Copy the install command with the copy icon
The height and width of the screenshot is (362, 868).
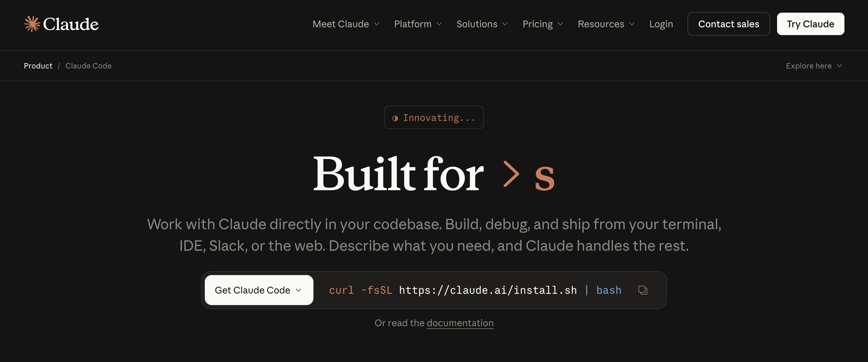coord(643,290)
